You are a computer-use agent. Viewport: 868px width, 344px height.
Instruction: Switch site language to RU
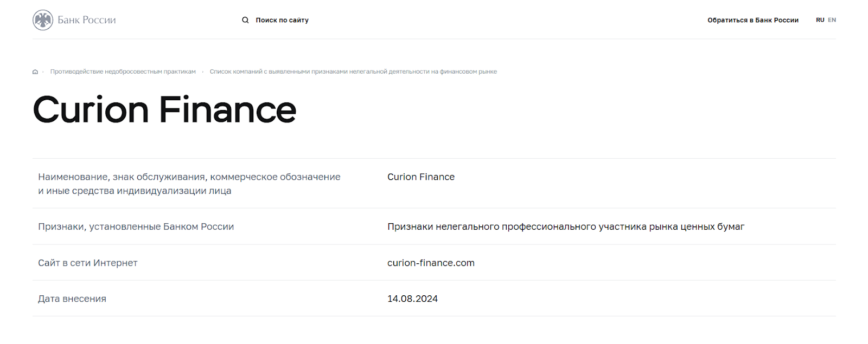point(820,20)
